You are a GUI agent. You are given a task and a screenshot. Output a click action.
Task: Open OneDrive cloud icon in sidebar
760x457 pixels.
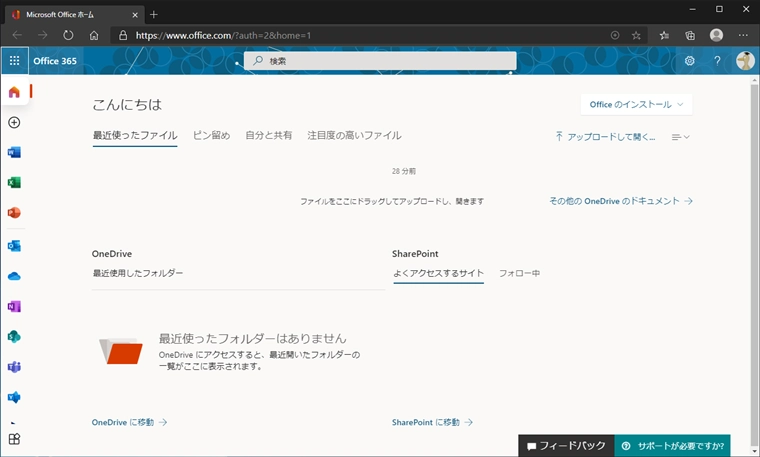coord(14,276)
